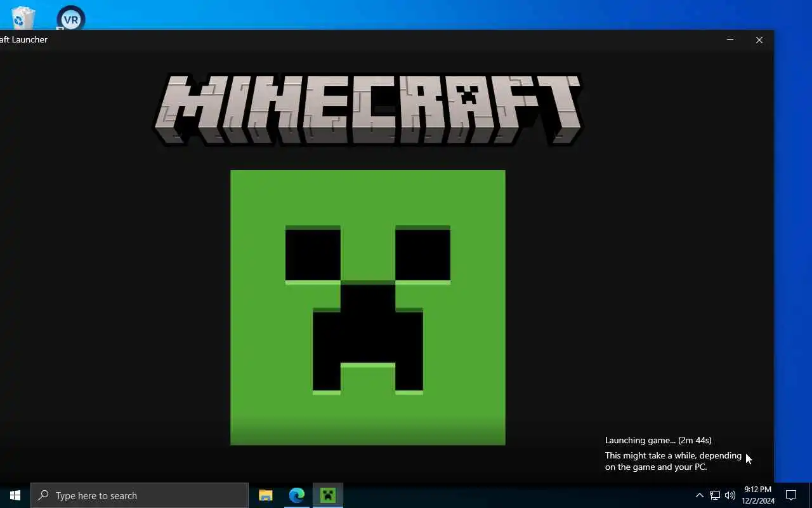Image resolution: width=812 pixels, height=508 pixels.
Task: Show hidden system tray icons
Action: (700, 495)
